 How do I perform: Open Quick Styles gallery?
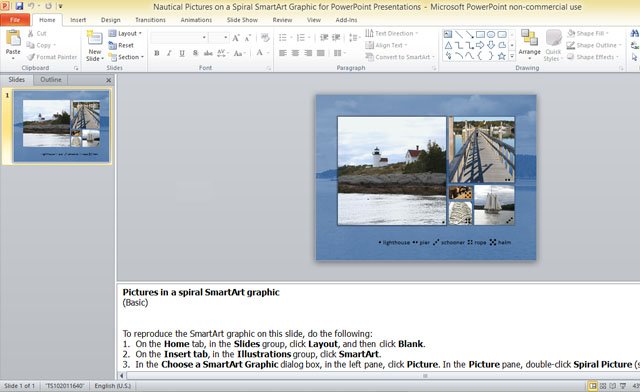tap(553, 45)
